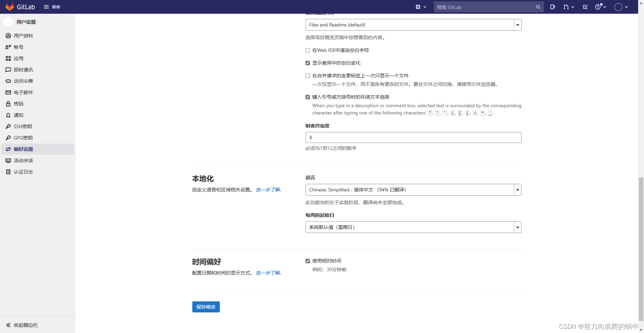Click 收起侧边栏 to collapse sidebar
The width and height of the screenshot is (644, 333).
pos(38,325)
